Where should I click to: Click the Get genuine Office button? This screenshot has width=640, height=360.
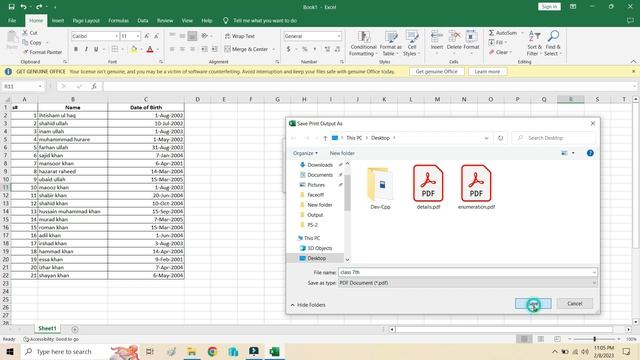click(436, 71)
